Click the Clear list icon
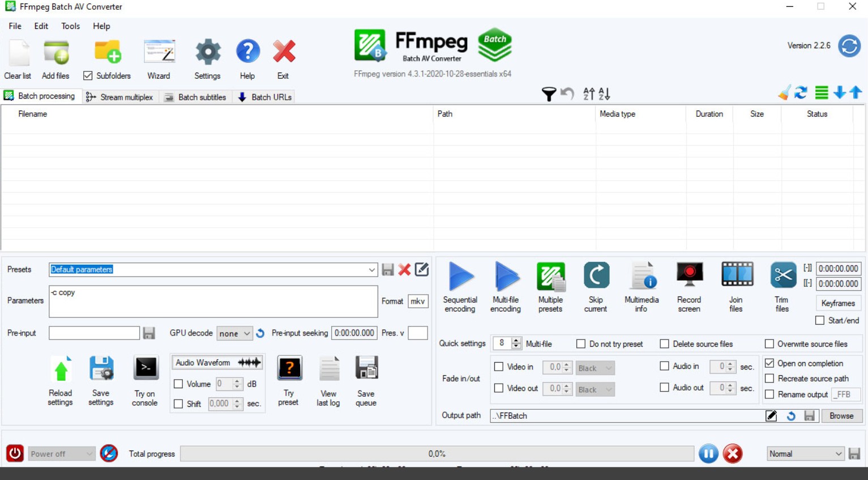868x480 pixels. click(19, 53)
